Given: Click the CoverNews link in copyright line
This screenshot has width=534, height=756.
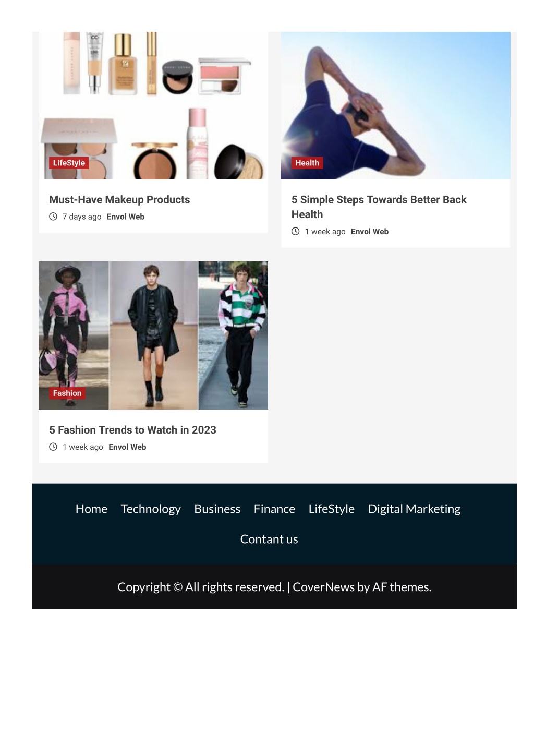Looking at the screenshot, I should (x=323, y=587).
